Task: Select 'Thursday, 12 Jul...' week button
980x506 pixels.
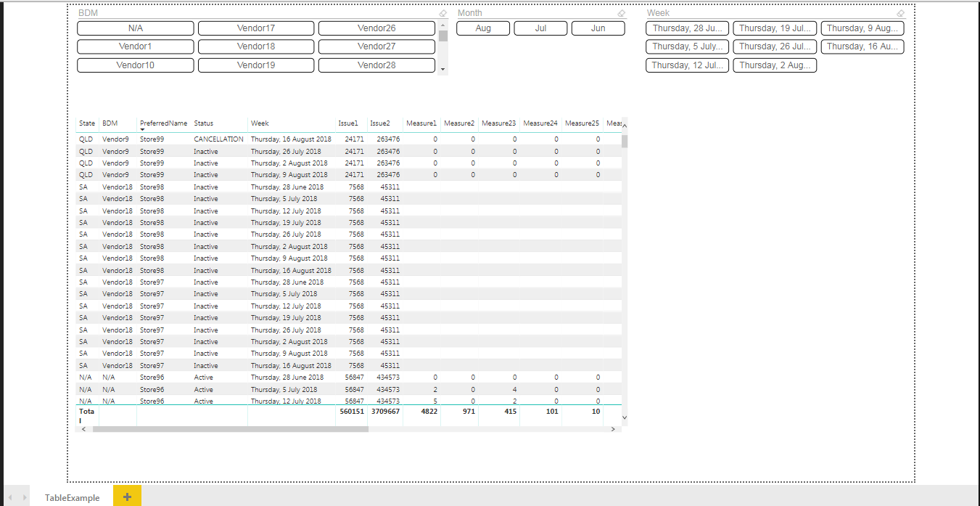Action: [688, 65]
